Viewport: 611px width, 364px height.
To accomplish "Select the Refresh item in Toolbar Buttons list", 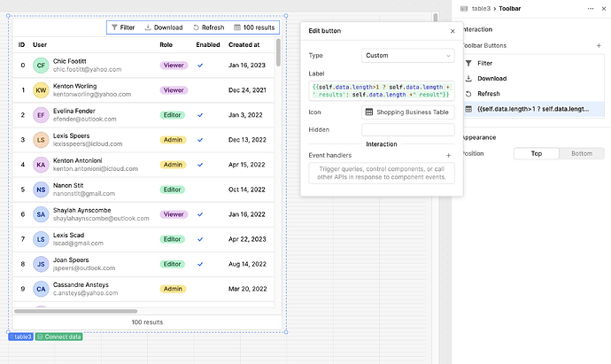I will click(489, 93).
